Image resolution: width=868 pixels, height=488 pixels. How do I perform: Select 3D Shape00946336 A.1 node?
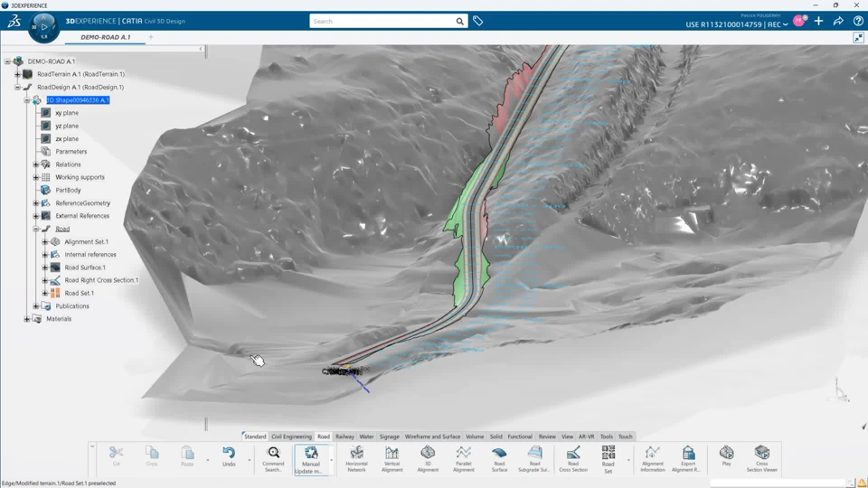click(78, 100)
